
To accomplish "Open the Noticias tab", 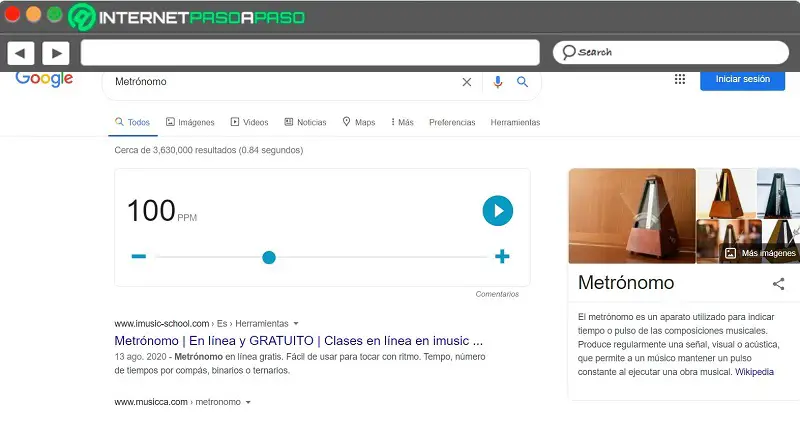I will point(305,122).
